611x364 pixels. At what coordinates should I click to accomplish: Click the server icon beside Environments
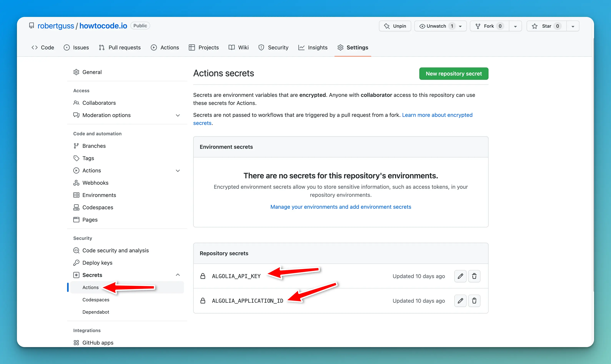pos(76,195)
